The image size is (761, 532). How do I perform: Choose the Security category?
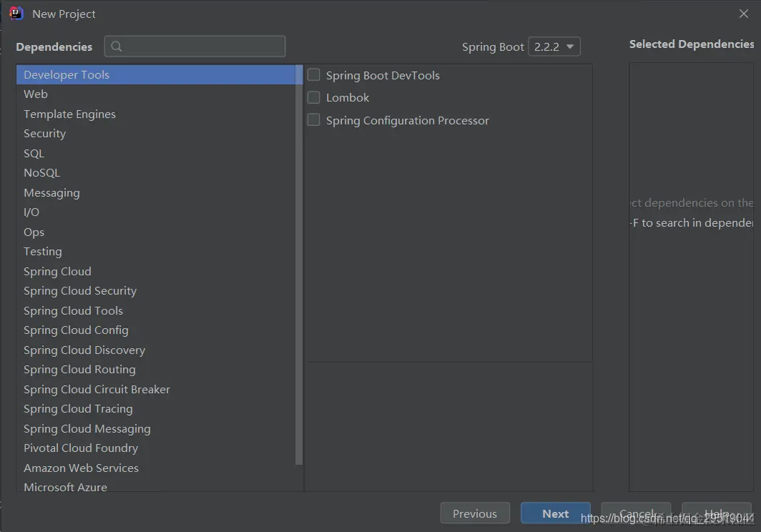(156, 134)
